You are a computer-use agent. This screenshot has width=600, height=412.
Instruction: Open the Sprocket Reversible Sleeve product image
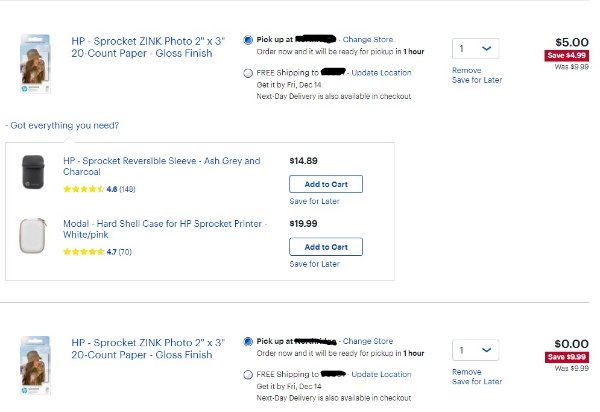(x=33, y=172)
